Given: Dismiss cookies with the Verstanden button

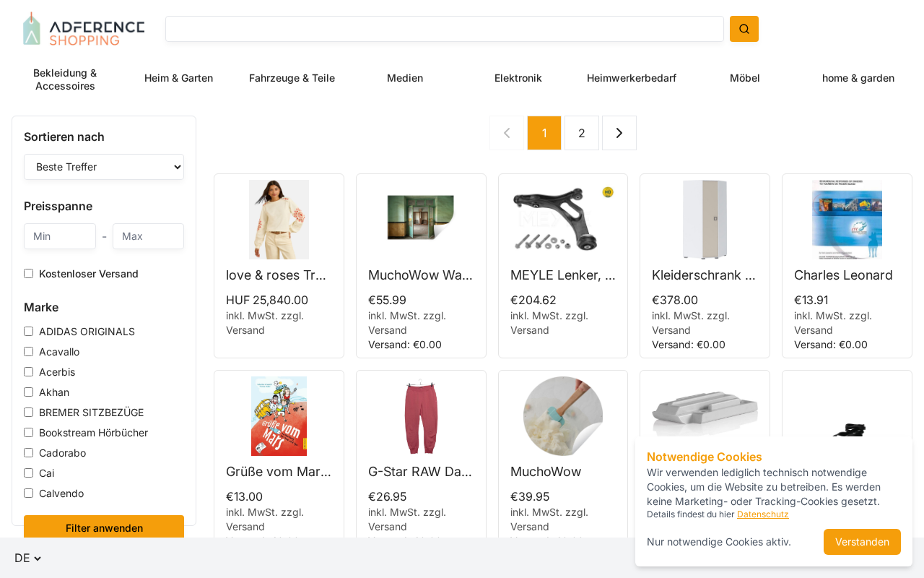Looking at the screenshot, I should pyautogui.click(x=861, y=542).
